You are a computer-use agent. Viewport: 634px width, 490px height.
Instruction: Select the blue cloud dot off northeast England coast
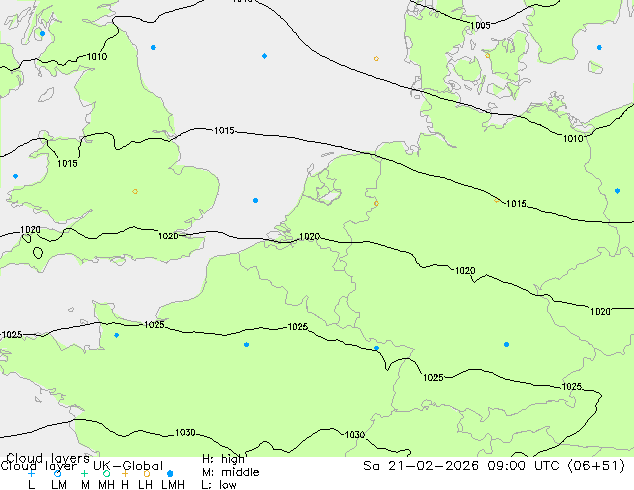(153, 48)
